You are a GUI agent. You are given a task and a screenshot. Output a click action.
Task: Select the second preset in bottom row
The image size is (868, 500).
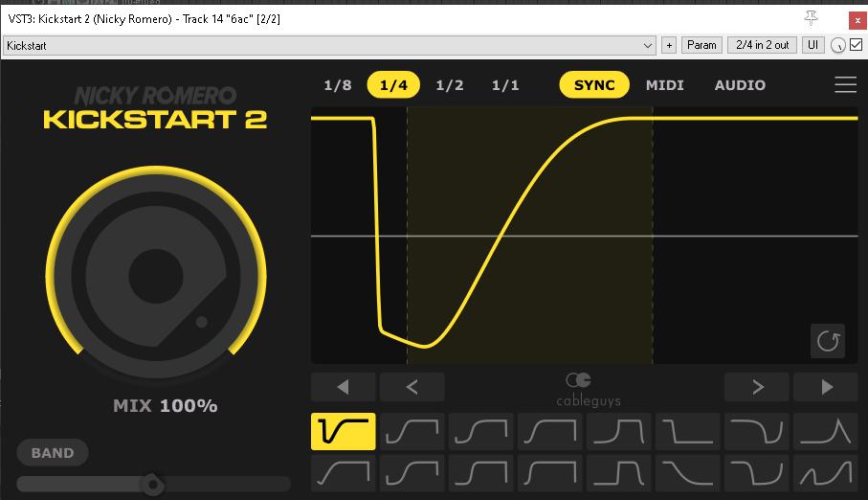(412, 473)
